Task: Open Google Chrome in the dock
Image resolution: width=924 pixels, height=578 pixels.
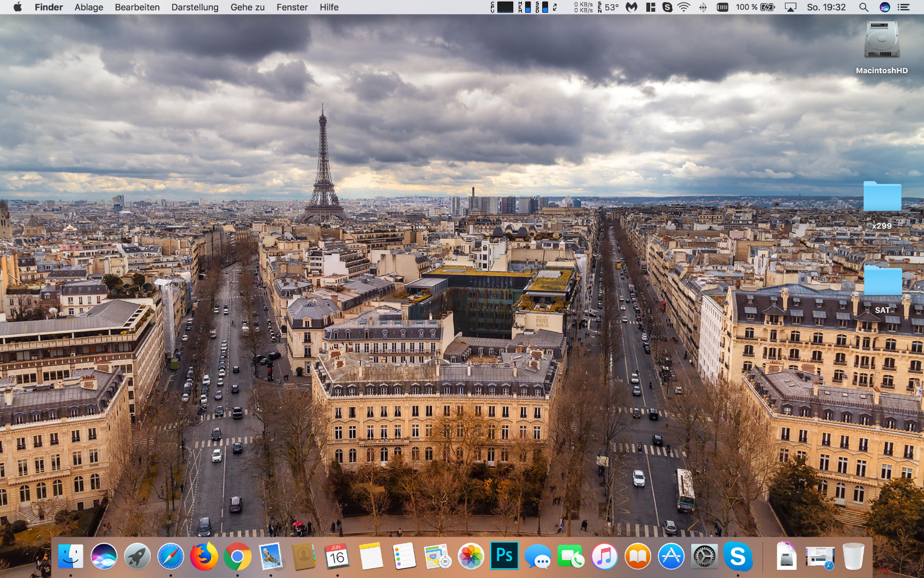Action: 237,557
